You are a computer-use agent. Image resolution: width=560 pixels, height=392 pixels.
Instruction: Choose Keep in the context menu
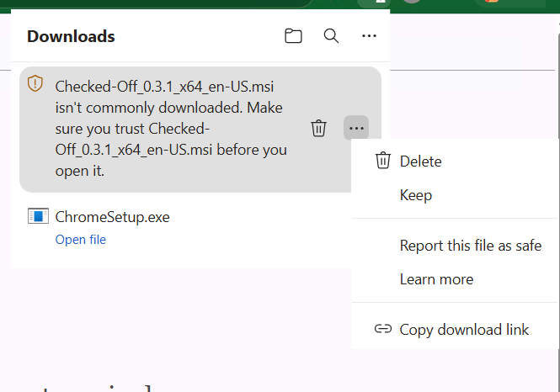click(x=455, y=195)
